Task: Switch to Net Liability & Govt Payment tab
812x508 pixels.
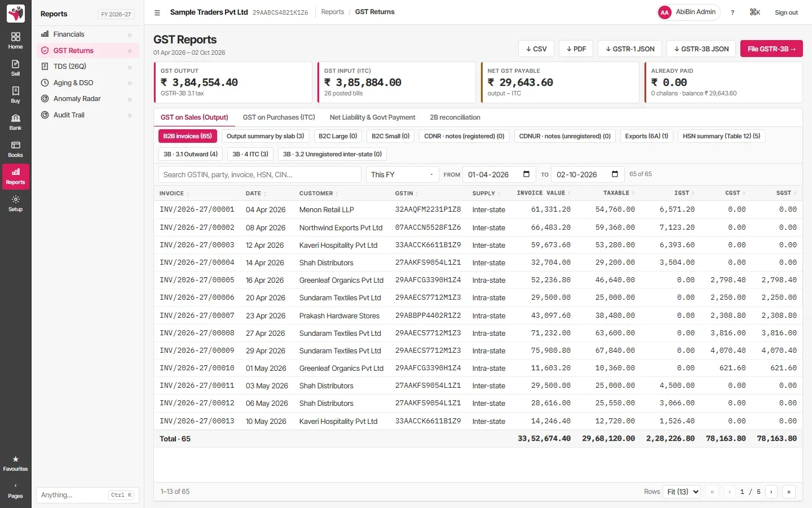Action: pyautogui.click(x=372, y=117)
